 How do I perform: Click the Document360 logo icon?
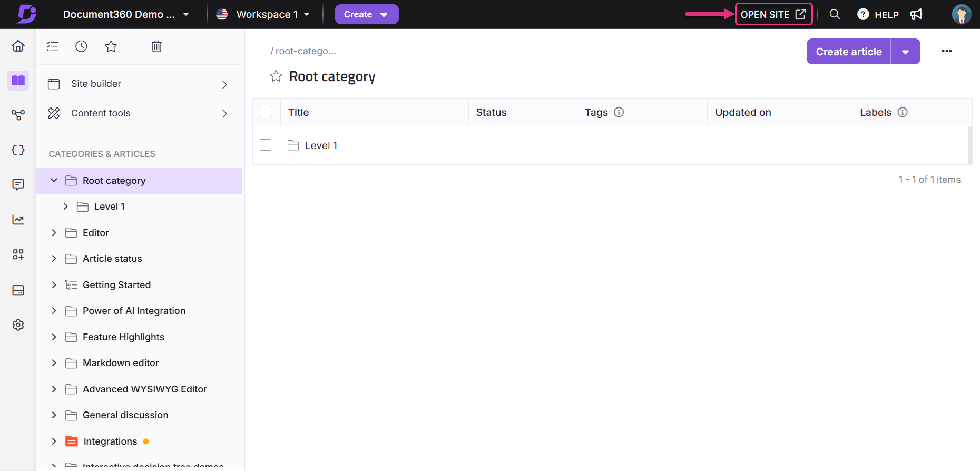click(x=26, y=14)
